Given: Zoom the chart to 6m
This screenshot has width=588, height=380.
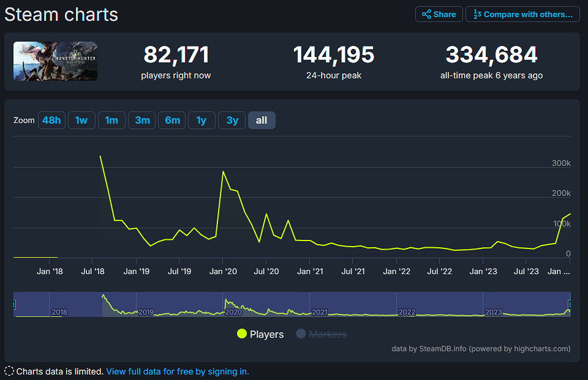Looking at the screenshot, I should click(172, 120).
